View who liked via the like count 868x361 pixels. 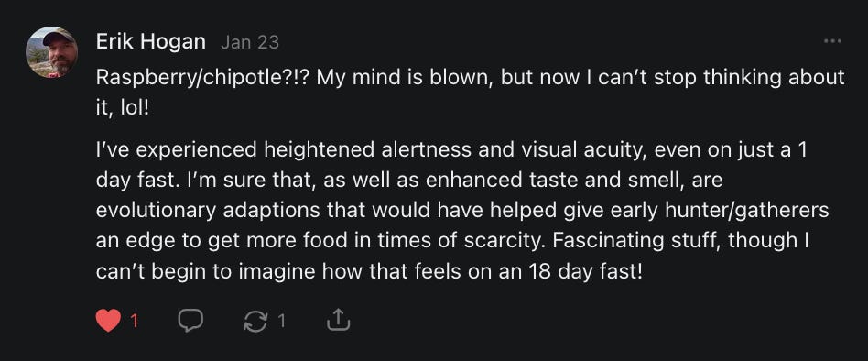click(x=134, y=321)
